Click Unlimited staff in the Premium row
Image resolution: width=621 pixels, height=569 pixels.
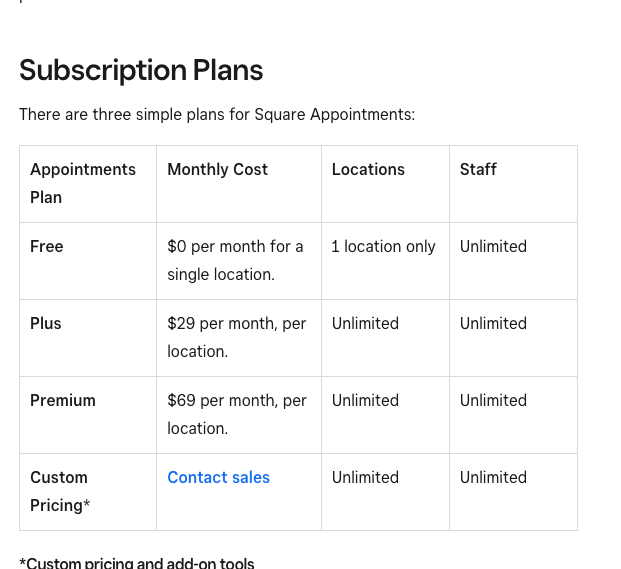(x=493, y=401)
